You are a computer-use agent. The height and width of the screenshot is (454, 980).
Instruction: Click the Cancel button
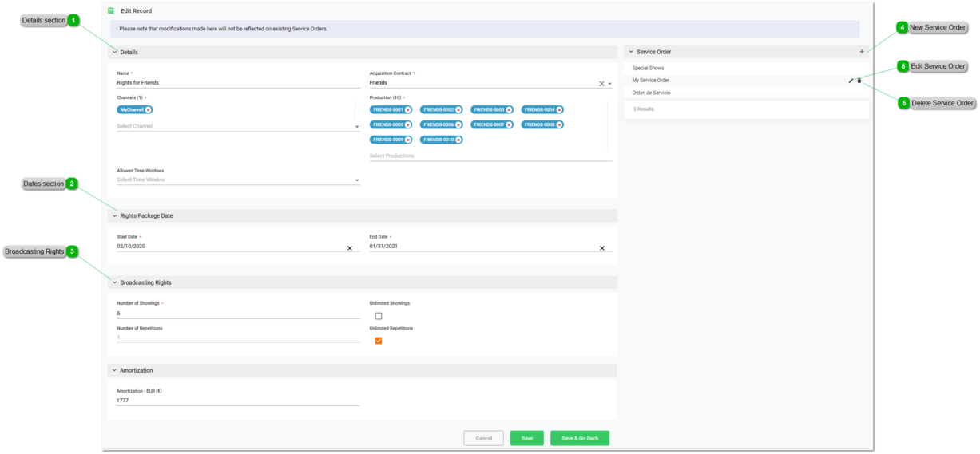tap(483, 438)
